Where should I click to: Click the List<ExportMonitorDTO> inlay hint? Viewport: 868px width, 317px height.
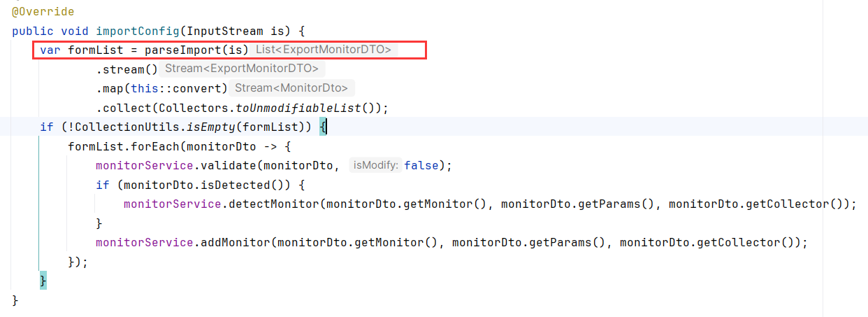324,50
